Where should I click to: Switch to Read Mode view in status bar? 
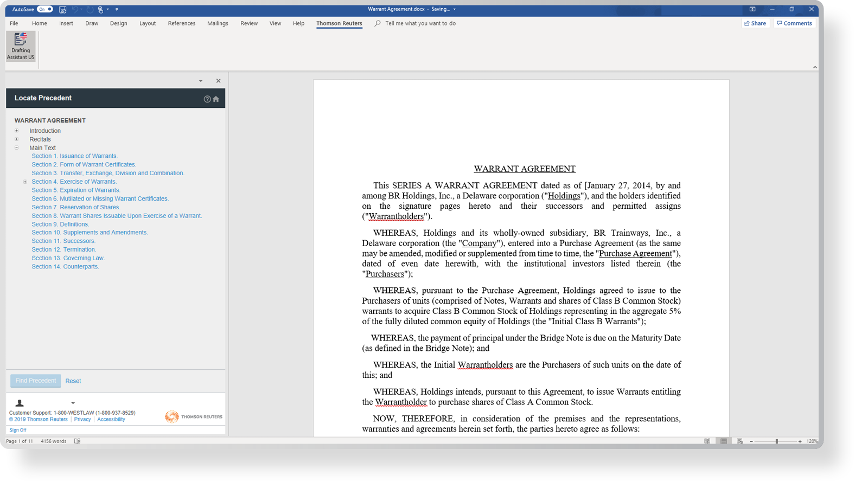tap(707, 441)
